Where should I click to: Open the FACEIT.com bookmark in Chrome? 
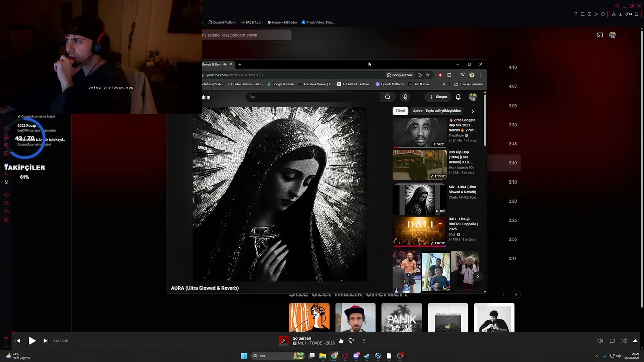tap(418, 84)
